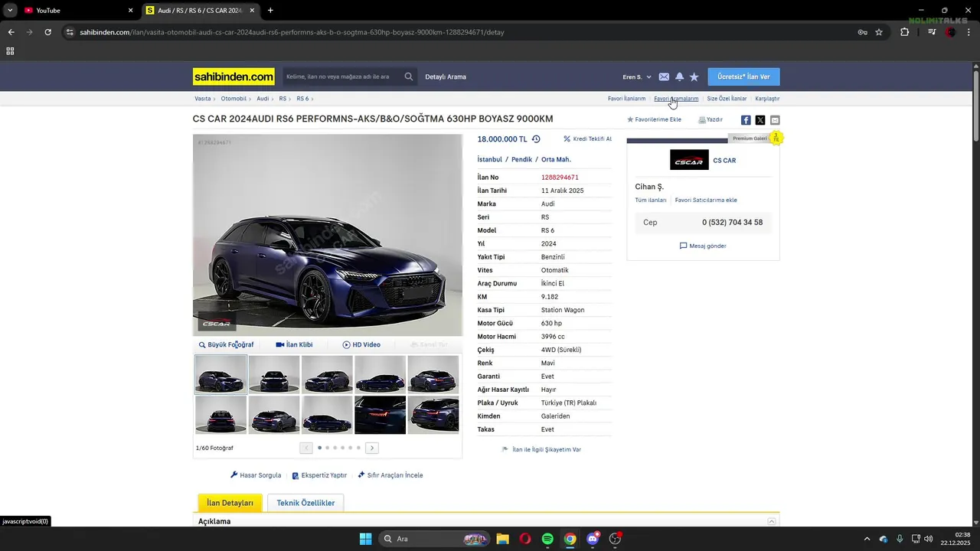This screenshot has width=980, height=551.
Task: Click the browser back arrow
Action: (11, 32)
